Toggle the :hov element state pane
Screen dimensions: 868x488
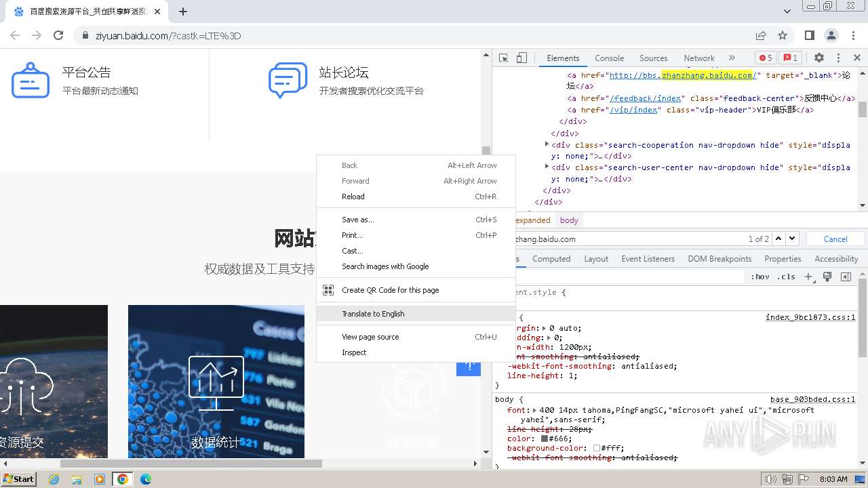point(760,277)
